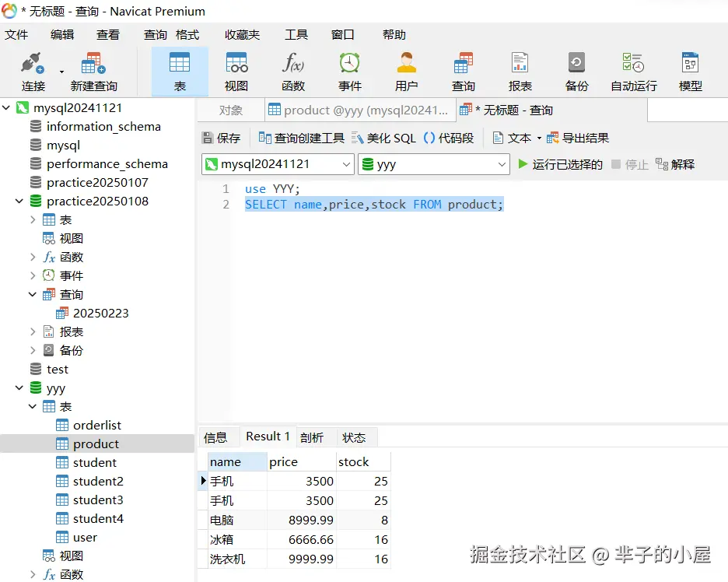Click the 洗衣机 name cell
728x582 pixels.
[x=237, y=559]
